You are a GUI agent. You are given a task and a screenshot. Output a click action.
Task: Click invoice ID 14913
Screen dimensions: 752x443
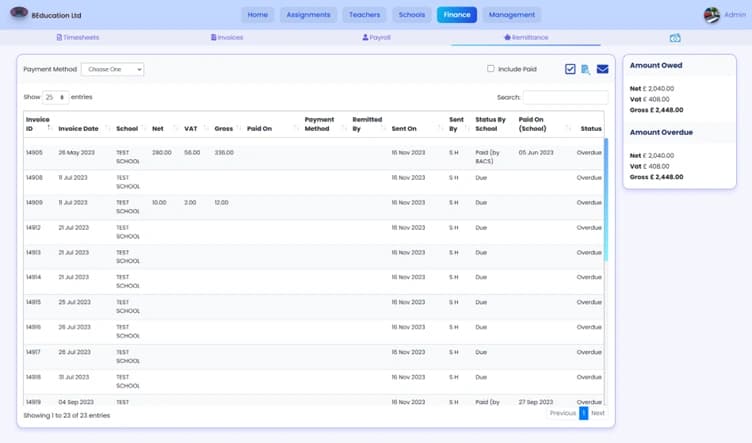pos(34,252)
